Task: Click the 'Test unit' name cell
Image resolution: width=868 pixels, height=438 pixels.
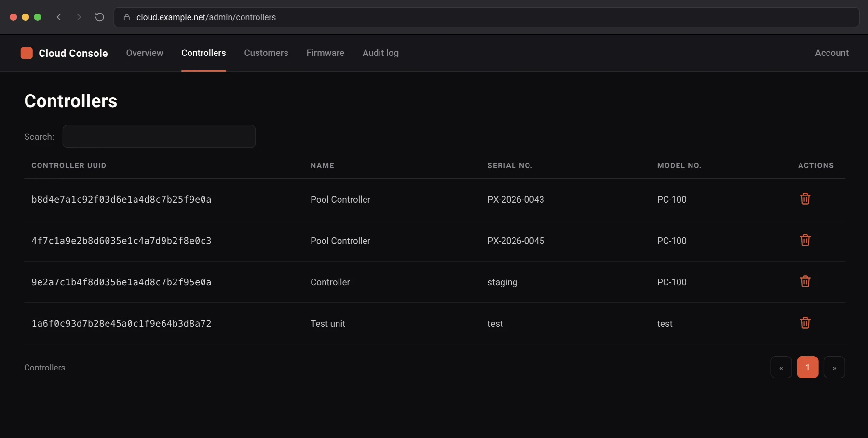Action: [328, 324]
